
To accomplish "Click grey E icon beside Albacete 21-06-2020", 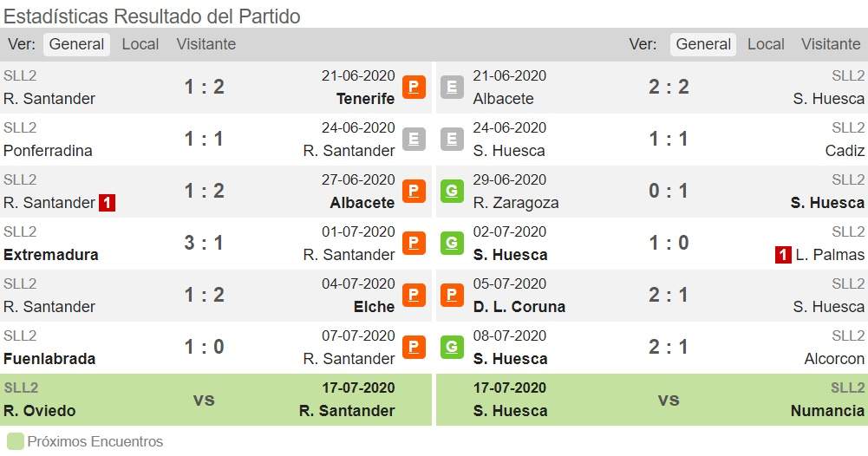I will pos(452,87).
